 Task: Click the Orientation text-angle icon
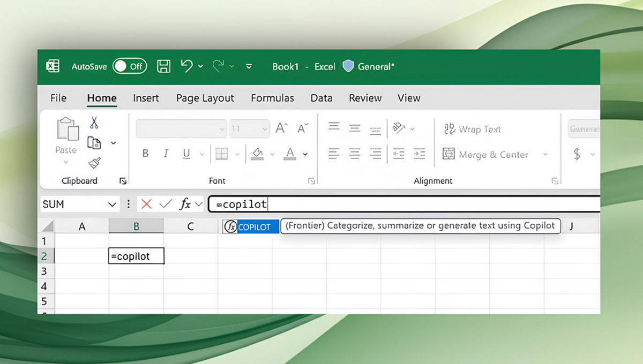[398, 128]
